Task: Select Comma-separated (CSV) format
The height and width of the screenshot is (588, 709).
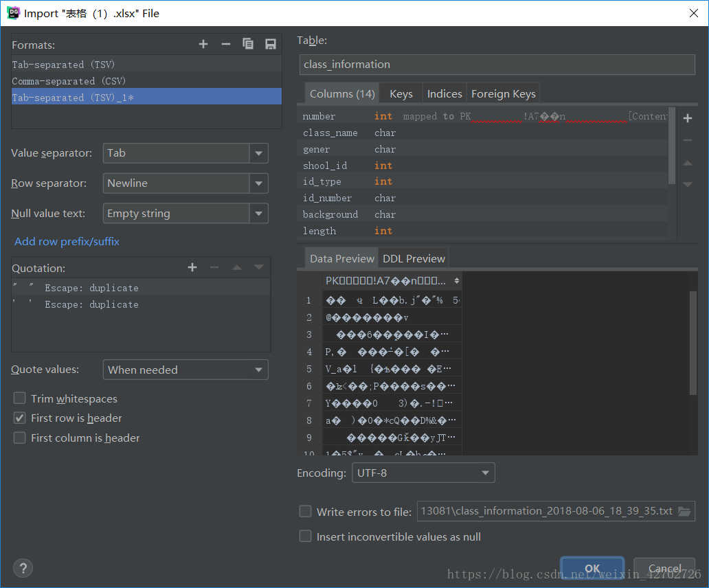Action: 146,81
